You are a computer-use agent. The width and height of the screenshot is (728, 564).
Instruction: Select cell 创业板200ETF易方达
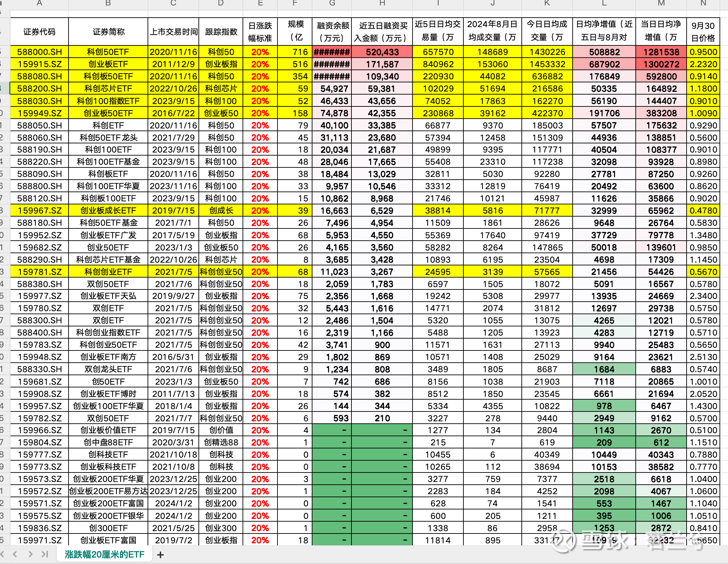108,491
